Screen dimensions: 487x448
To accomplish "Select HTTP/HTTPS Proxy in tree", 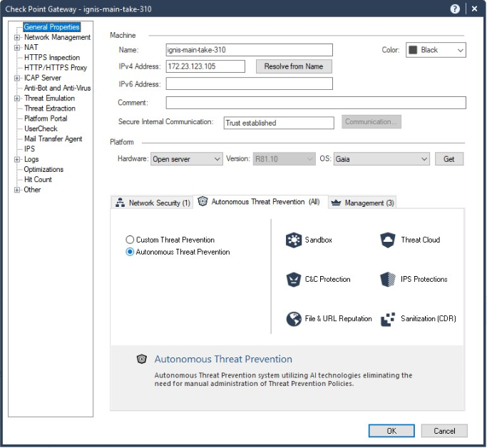I will 56,68.
